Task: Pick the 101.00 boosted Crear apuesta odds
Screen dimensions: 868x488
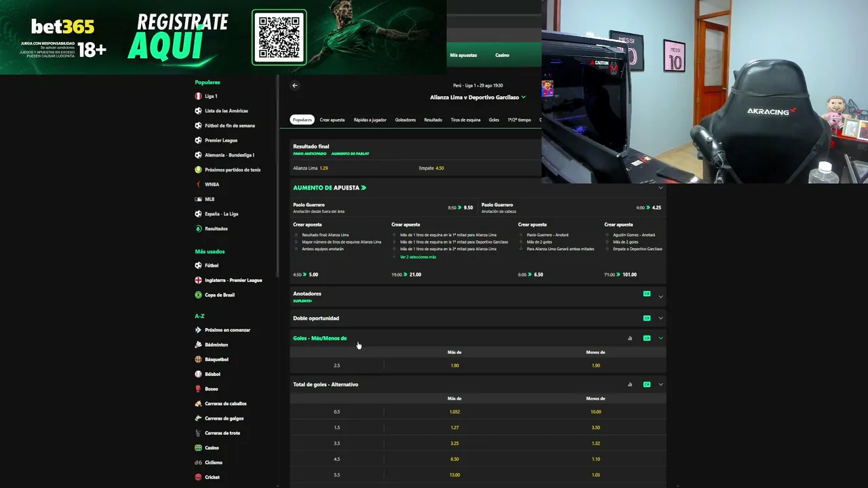Action: [x=629, y=274]
